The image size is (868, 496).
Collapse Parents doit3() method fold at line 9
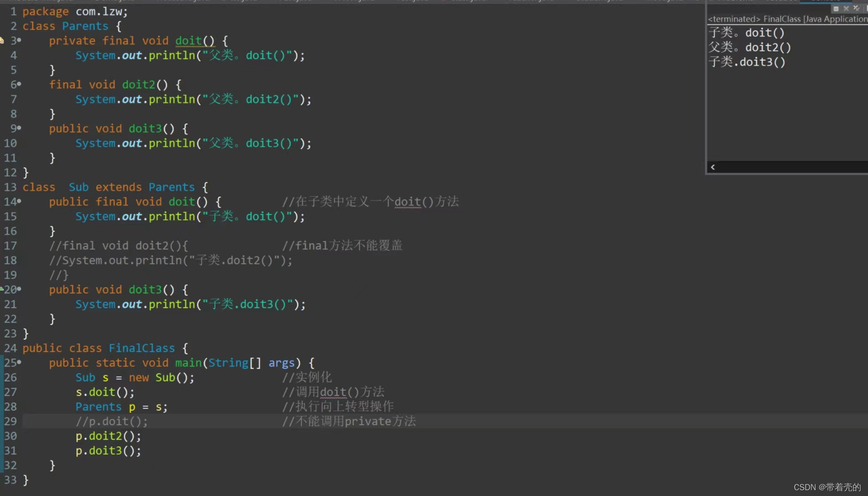click(19, 128)
